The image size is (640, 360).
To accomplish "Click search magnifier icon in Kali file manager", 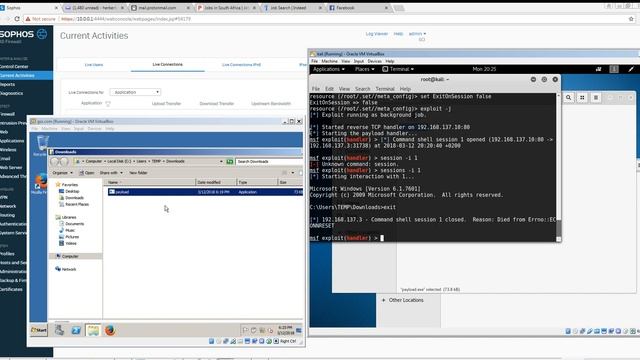I will click(569, 97).
